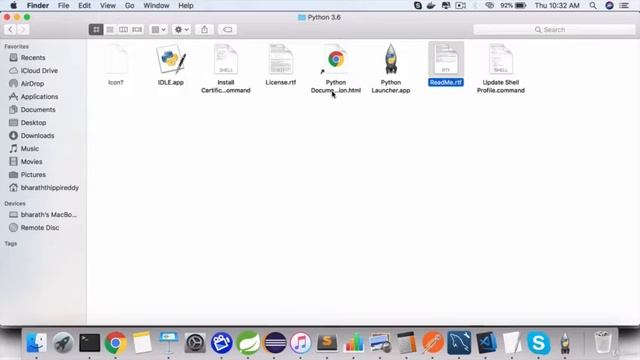Open Movies in sidebar
The image size is (640, 360).
coord(31,162)
